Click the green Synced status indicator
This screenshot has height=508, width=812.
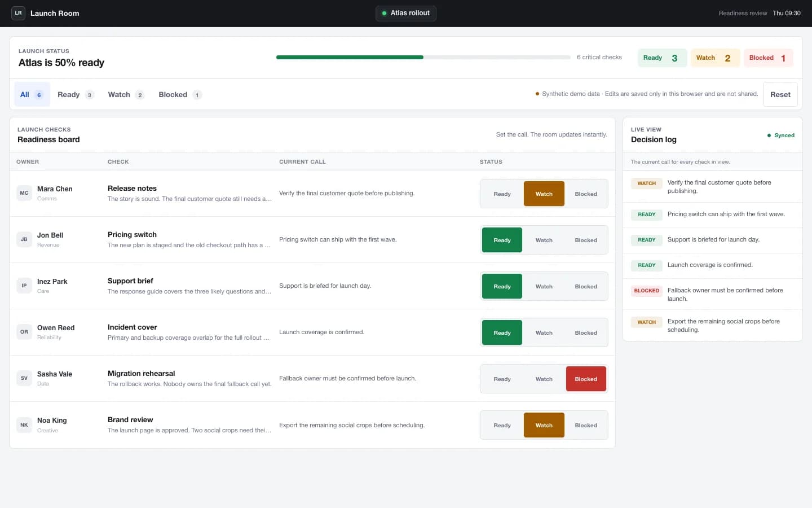pos(780,135)
